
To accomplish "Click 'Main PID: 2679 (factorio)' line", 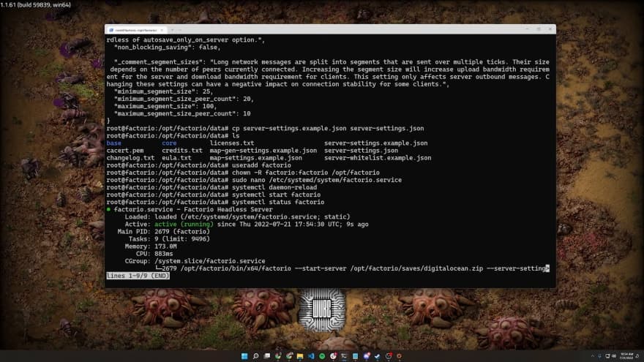I will tap(164, 232).
